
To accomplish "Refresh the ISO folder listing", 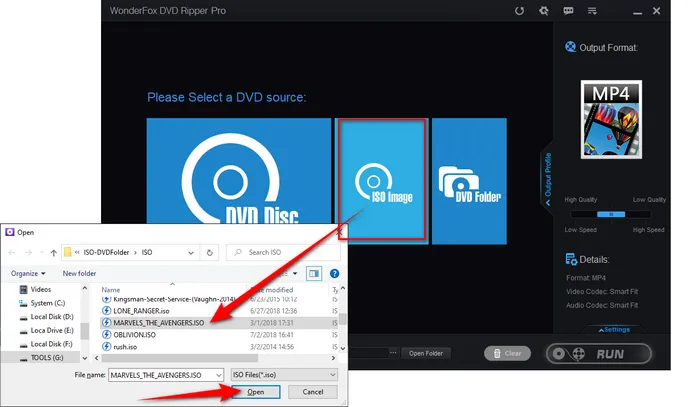I will click(x=209, y=253).
